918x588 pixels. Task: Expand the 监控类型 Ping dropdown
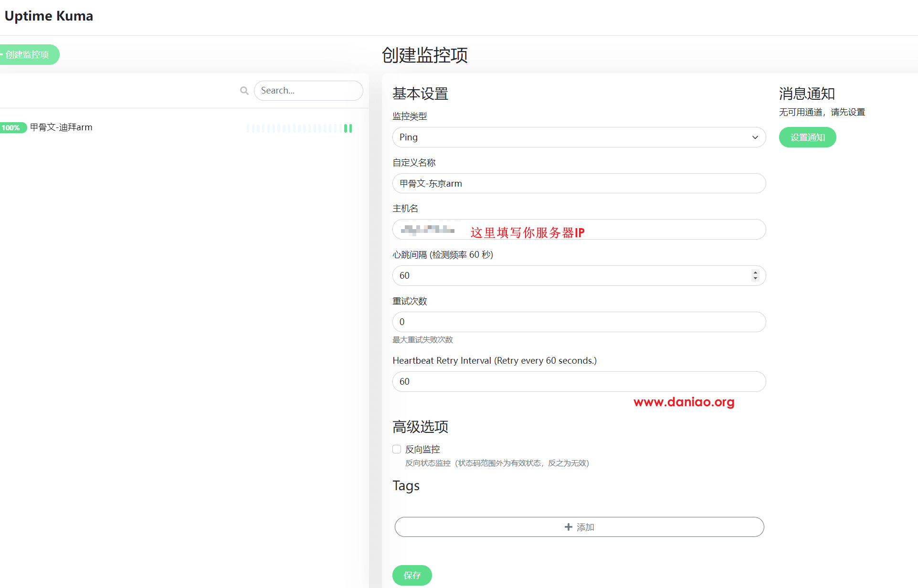coord(579,137)
